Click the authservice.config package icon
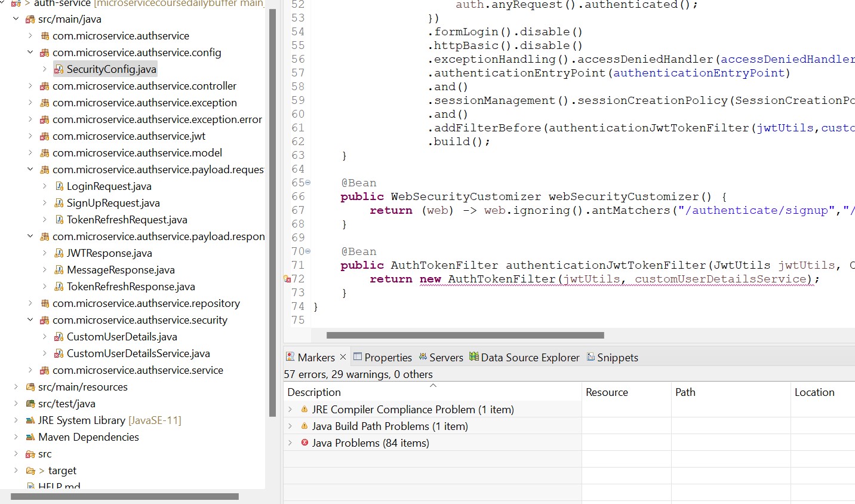855x504 pixels. (45, 53)
